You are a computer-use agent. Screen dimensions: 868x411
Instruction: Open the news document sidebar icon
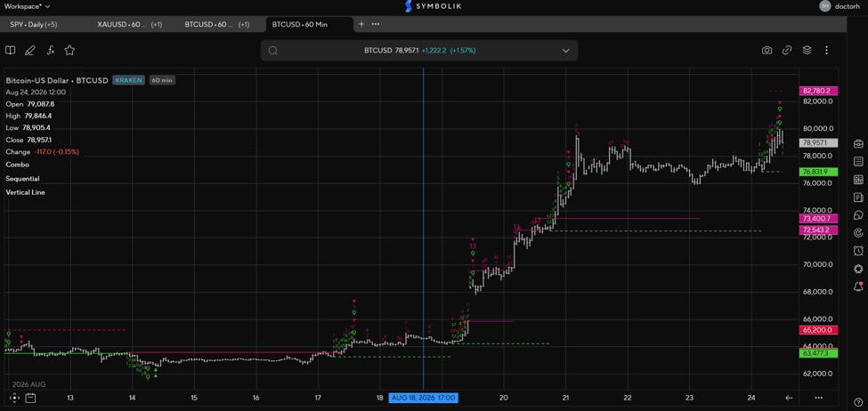[858, 197]
